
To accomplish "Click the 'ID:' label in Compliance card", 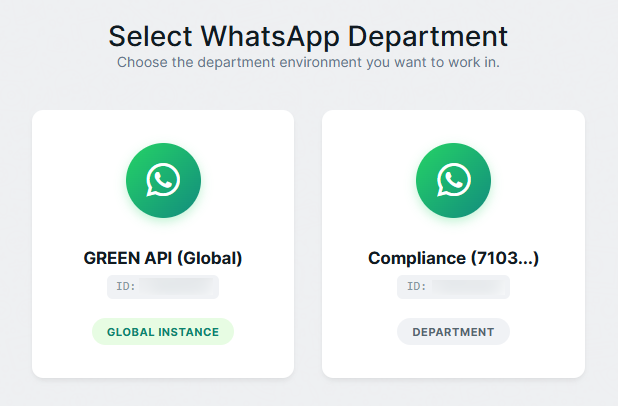I will 416,287.
